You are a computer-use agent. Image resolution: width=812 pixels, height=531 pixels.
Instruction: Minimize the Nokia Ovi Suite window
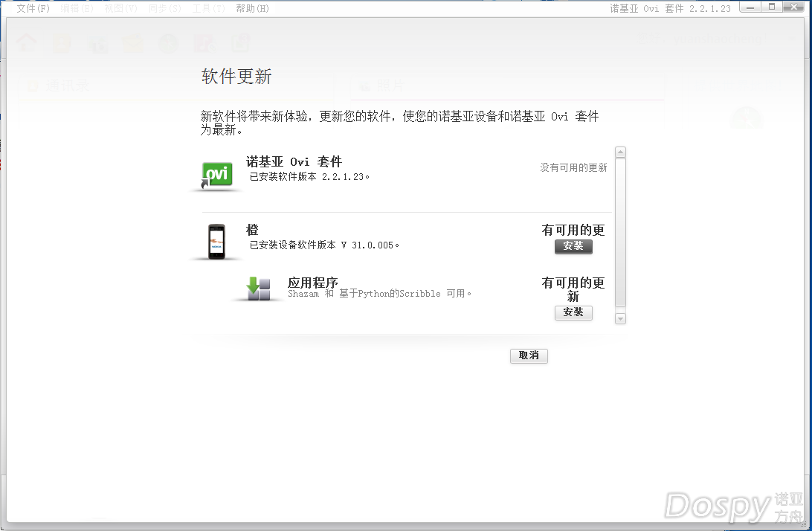tap(750, 7)
